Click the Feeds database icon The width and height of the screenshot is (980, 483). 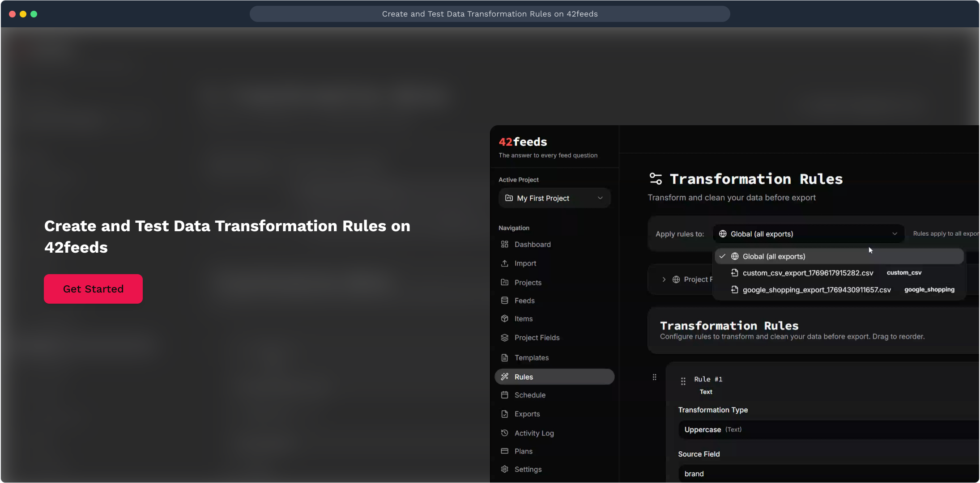[504, 301]
